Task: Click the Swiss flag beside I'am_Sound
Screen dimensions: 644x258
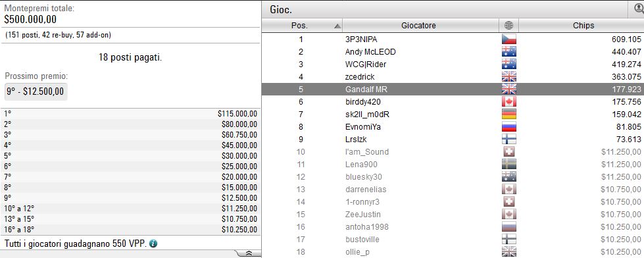Action: [x=509, y=152]
